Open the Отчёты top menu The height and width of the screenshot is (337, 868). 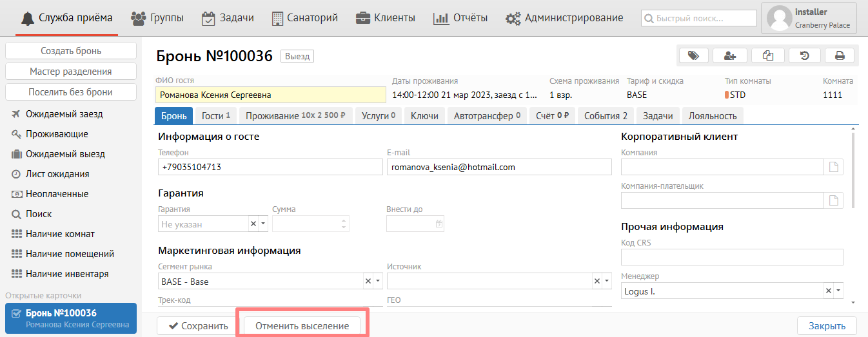(460, 18)
